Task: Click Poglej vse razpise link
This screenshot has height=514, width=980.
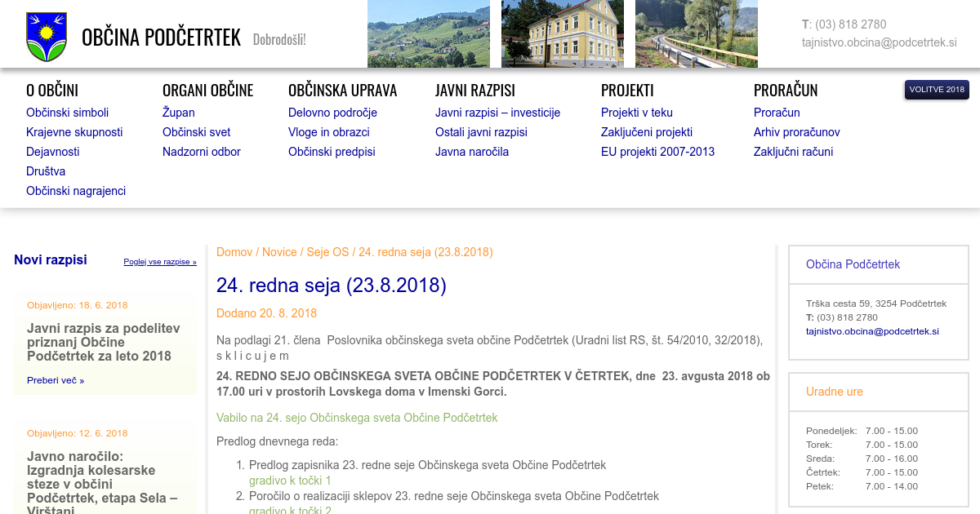Action: pos(160,262)
